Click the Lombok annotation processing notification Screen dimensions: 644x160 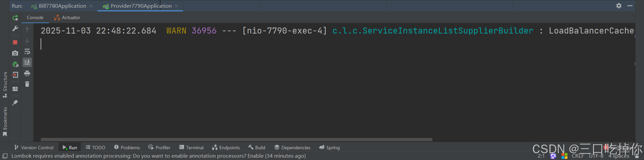click(159, 156)
